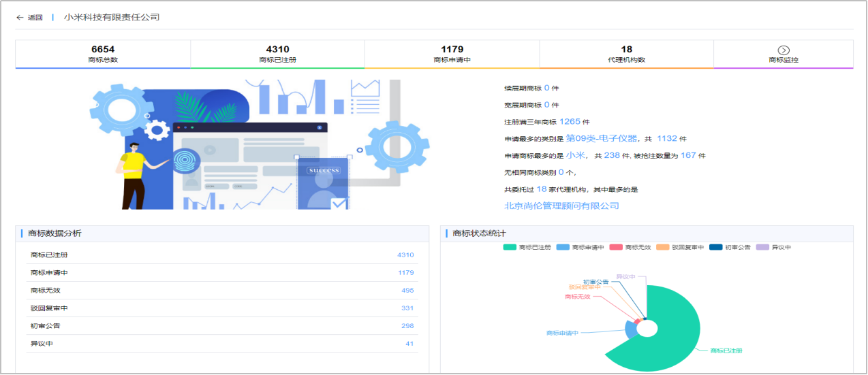Open 495 value in 商标无效 row
This screenshot has width=868, height=375.
(407, 291)
